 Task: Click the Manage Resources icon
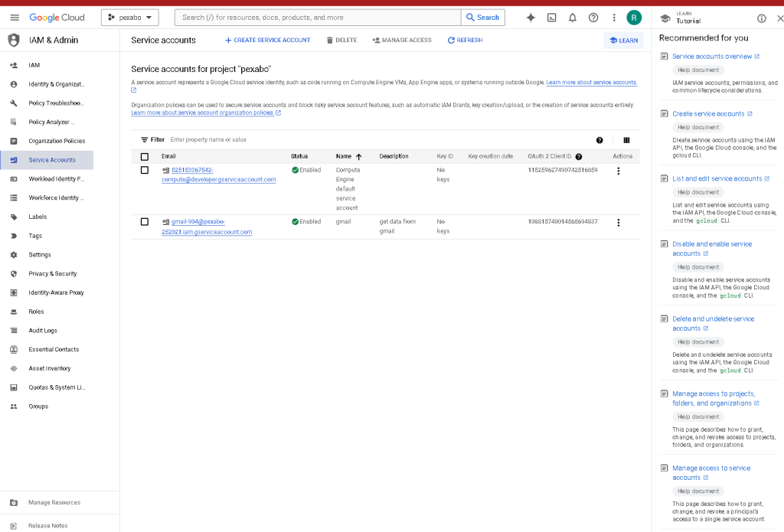point(14,502)
